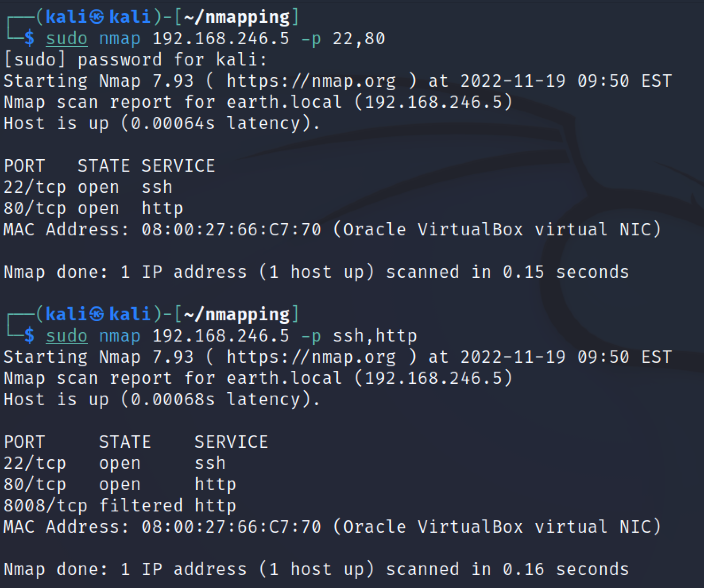
Task: Click the MAC address in second scan output
Action: (231, 527)
